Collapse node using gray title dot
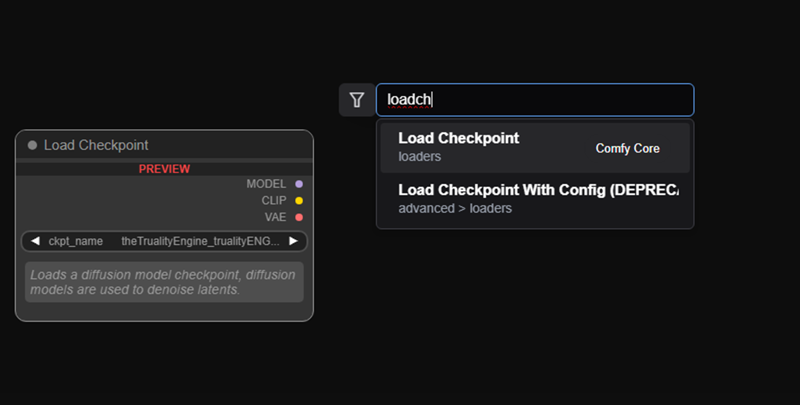This screenshot has width=800, height=405. point(32,145)
